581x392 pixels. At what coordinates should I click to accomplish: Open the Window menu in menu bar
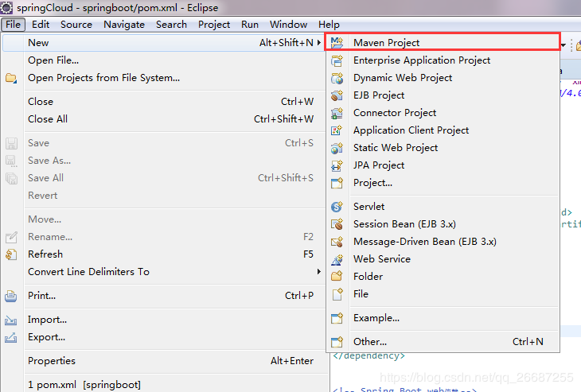click(x=288, y=24)
